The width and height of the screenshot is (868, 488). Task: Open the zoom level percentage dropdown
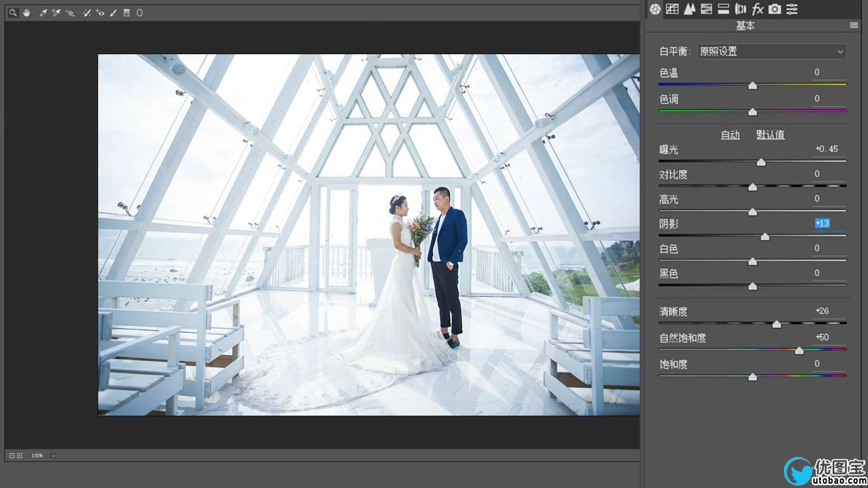(x=53, y=455)
